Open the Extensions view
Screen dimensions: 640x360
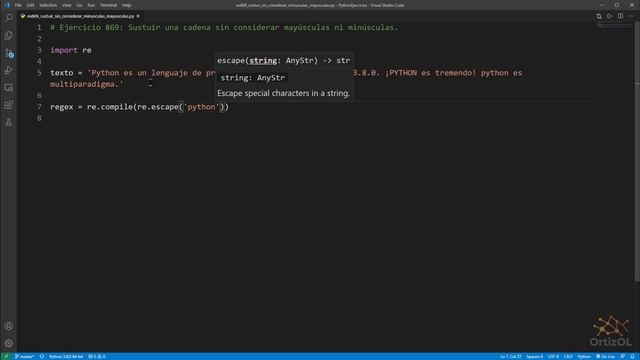pos(9,105)
